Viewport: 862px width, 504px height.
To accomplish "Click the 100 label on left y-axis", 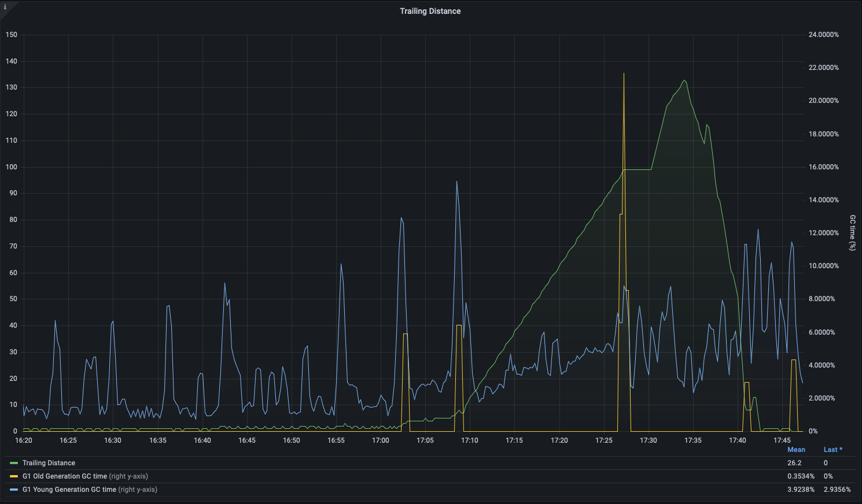I will coord(12,167).
